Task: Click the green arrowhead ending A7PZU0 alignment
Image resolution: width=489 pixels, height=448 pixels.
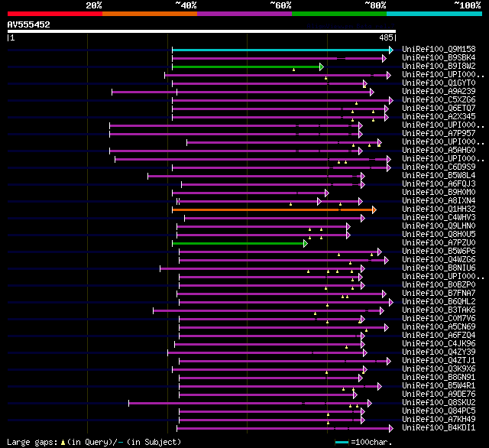Action: click(306, 244)
